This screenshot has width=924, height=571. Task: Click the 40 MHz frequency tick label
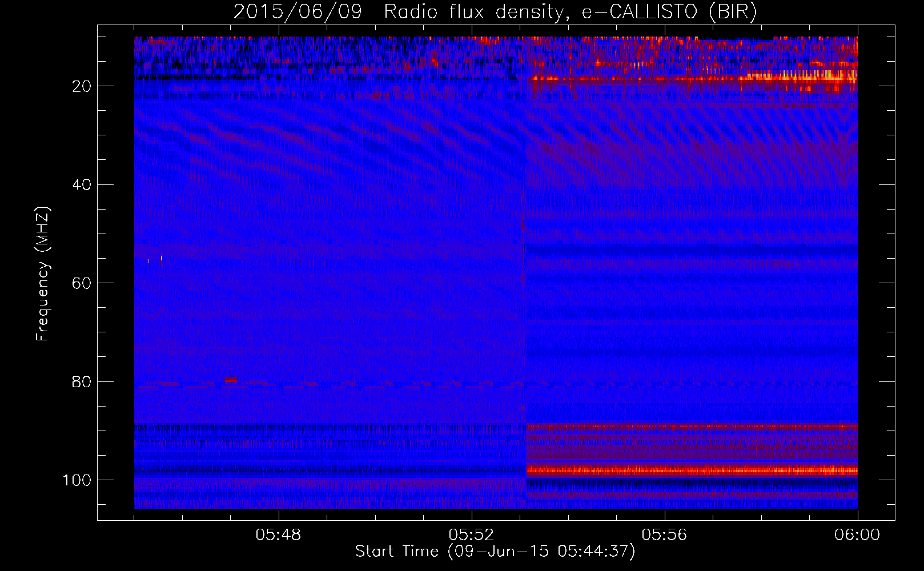pos(82,185)
